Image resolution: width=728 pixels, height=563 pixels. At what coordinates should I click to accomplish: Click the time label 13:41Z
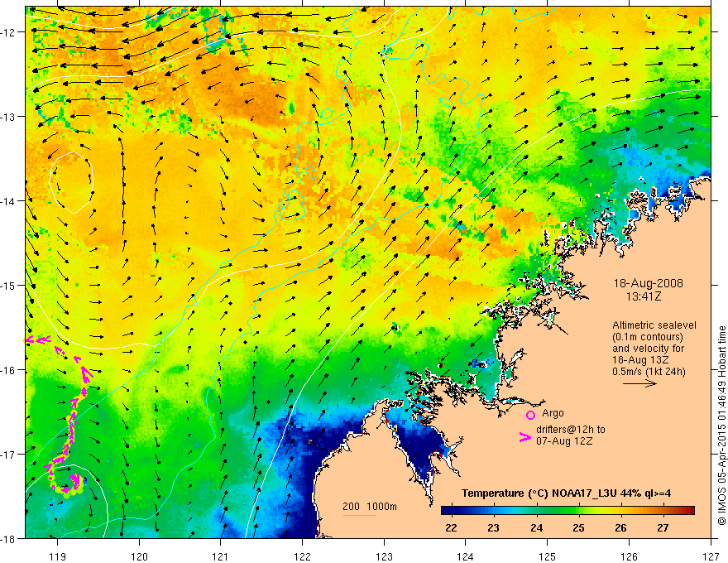[644, 296]
